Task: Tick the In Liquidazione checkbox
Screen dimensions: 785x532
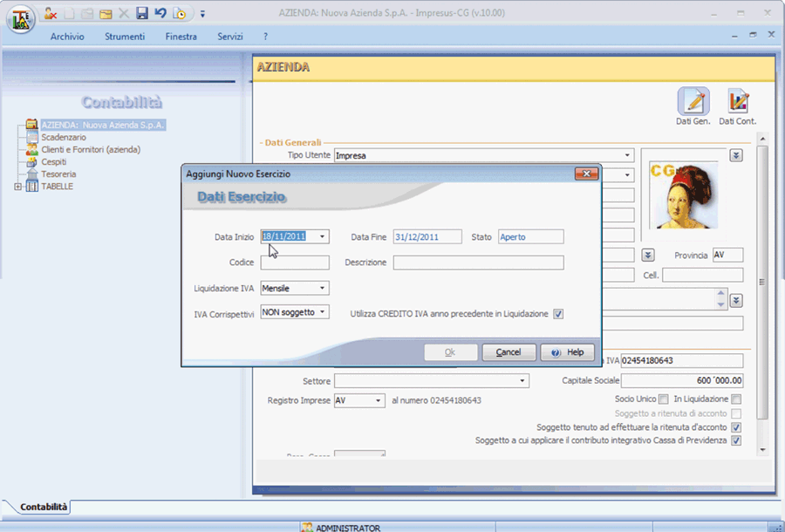Action: click(x=736, y=399)
